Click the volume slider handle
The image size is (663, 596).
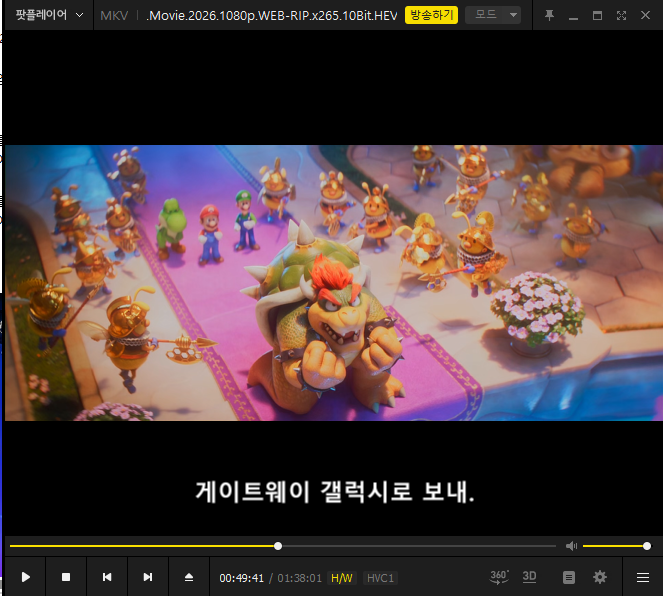(x=647, y=546)
